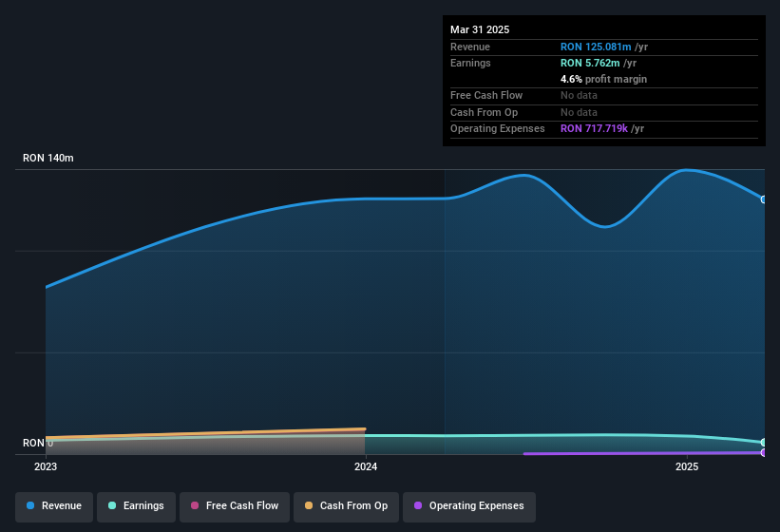
Task: Click the Earnings line end data point
Action: pyautogui.click(x=764, y=442)
